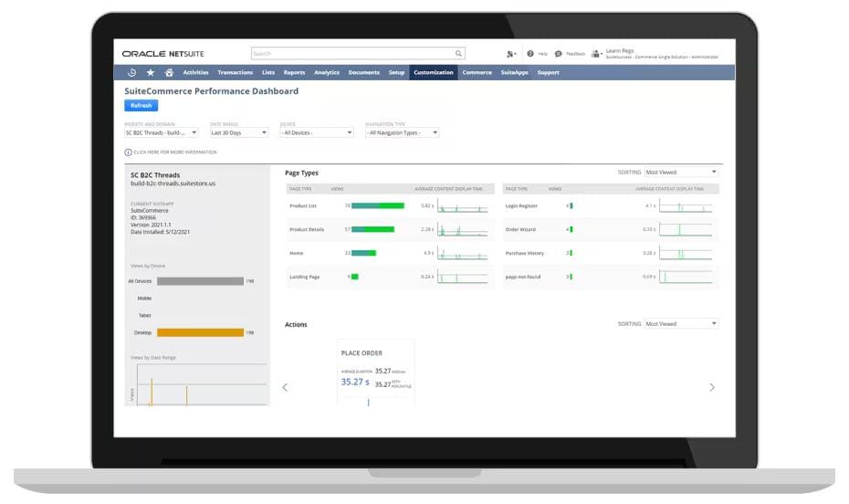Click 'Click here for more information' link
849x504 pixels.
[x=175, y=152]
